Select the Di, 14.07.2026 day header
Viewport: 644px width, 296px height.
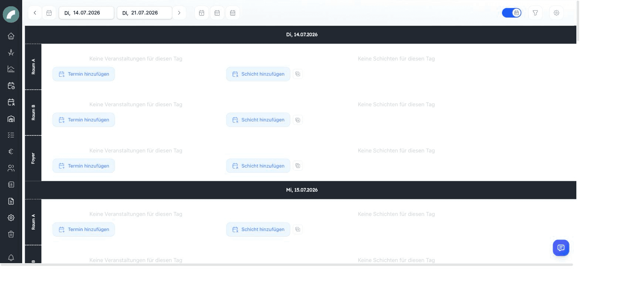click(301, 35)
